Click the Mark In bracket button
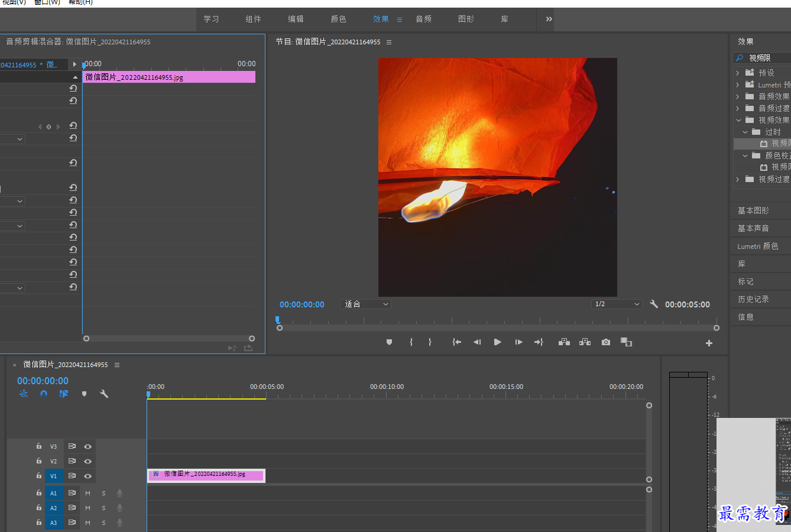Image resolution: width=791 pixels, height=532 pixels. point(411,342)
